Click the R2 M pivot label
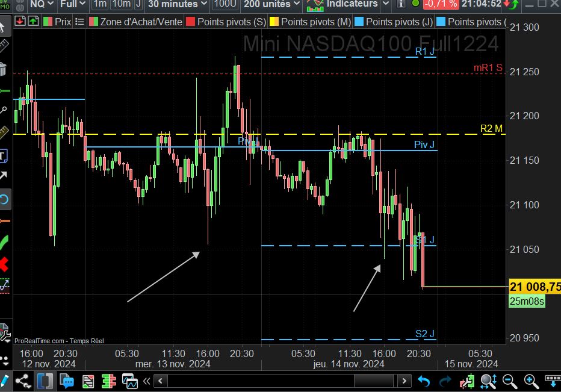The image size is (561, 392). 491,128
